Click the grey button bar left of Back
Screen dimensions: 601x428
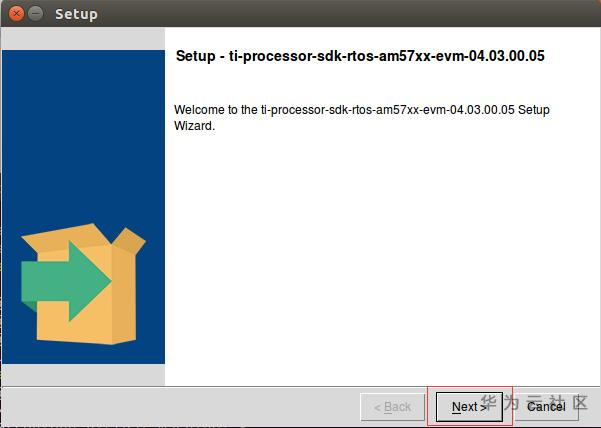click(180, 407)
